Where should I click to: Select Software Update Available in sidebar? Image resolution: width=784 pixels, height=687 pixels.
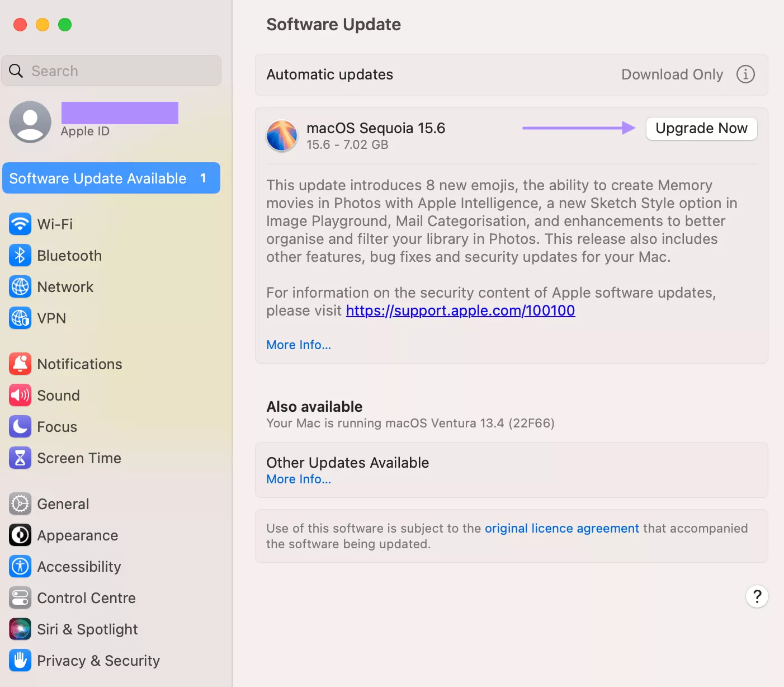pos(111,178)
